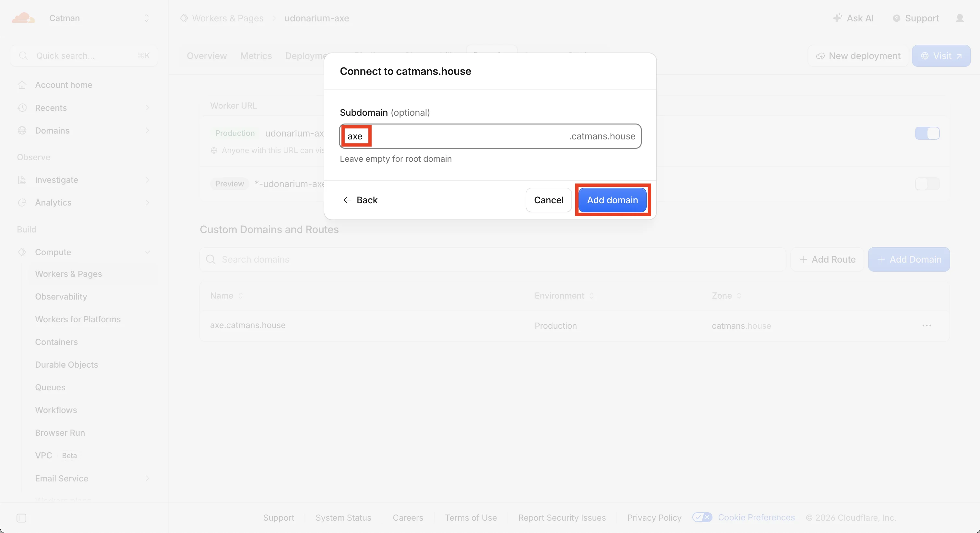Click the Workers & Pages breadcrumb icon

point(184,18)
